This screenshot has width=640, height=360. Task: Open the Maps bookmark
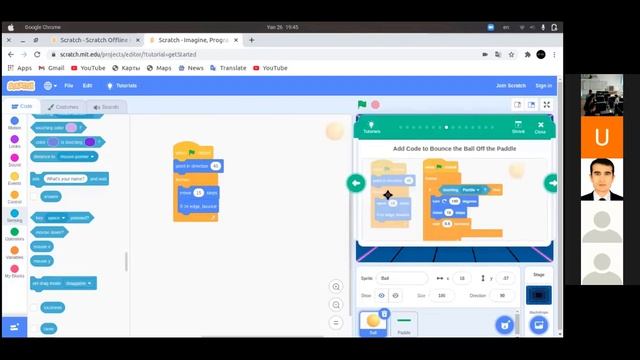coord(159,68)
